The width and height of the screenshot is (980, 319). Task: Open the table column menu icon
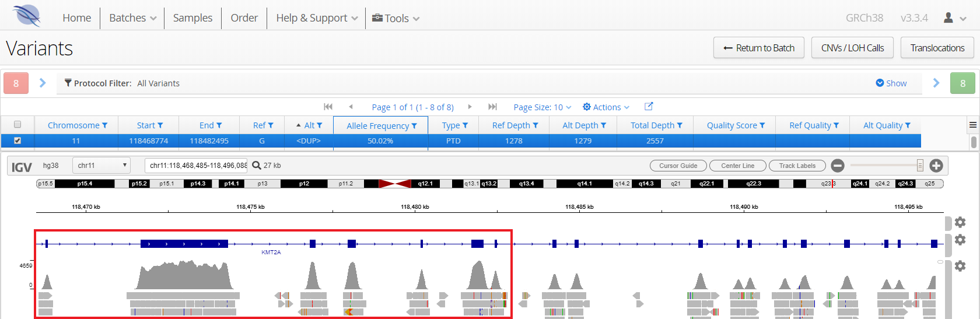973,125
